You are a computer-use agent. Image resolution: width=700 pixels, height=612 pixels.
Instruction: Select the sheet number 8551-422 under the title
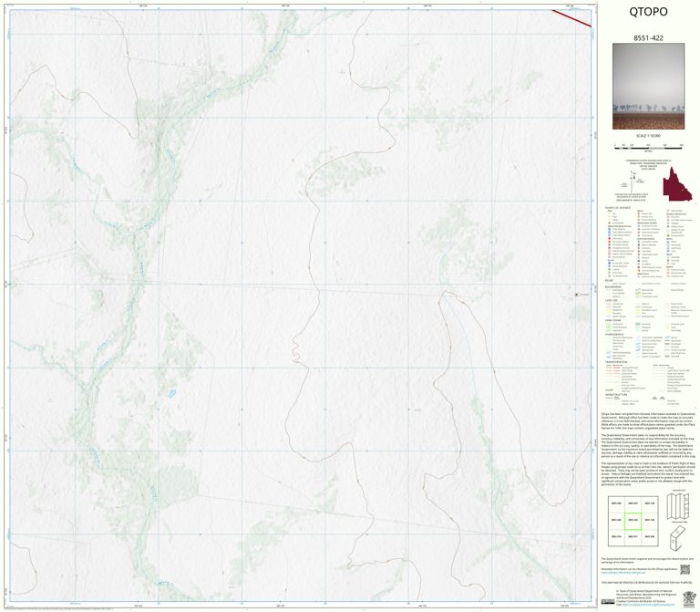pyautogui.click(x=648, y=38)
